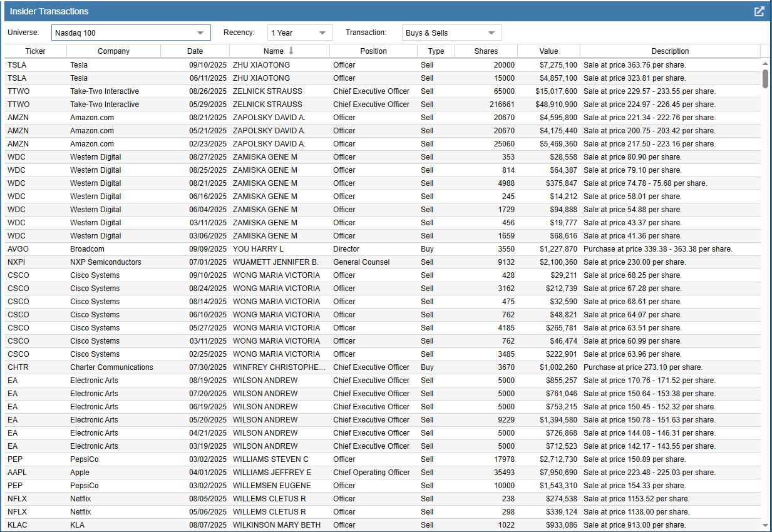This screenshot has width=772, height=532.
Task: Click WILLIAMS STEVEN C name cell
Action: point(270,459)
